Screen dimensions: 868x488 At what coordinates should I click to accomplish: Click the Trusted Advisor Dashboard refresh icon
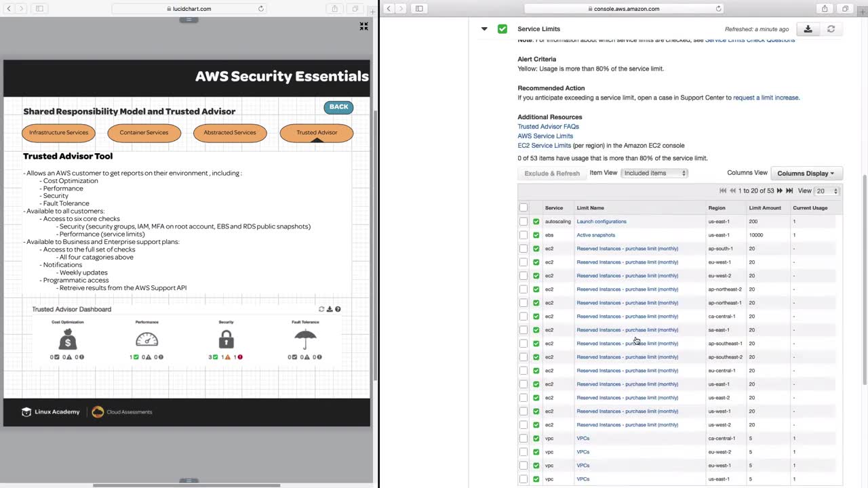321,309
